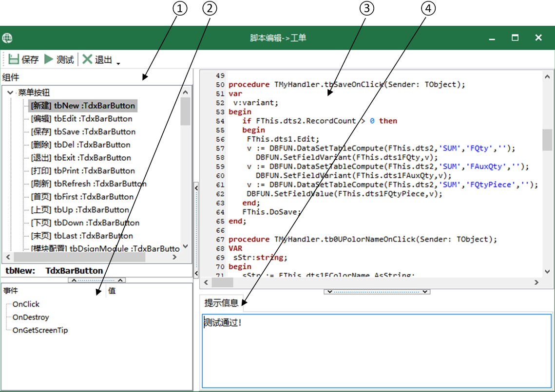Click the OnDestroy event row

[30, 317]
